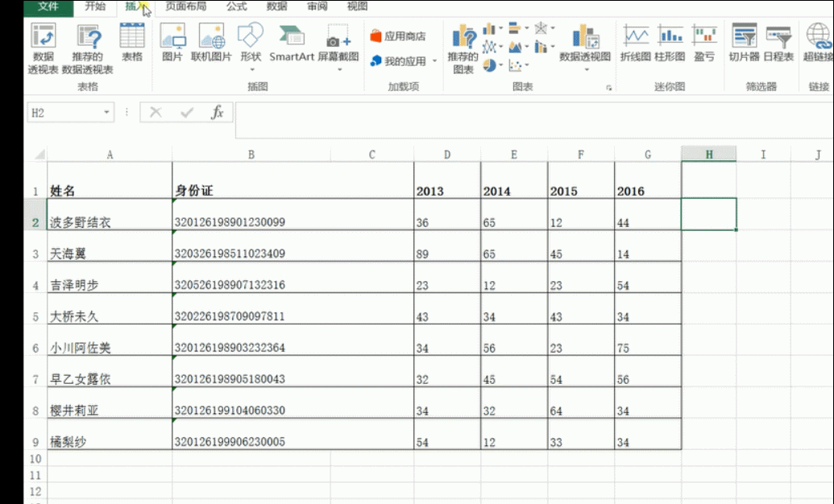Open Recommended Charts (推荐的图表)
834x504 pixels.
pos(463,48)
